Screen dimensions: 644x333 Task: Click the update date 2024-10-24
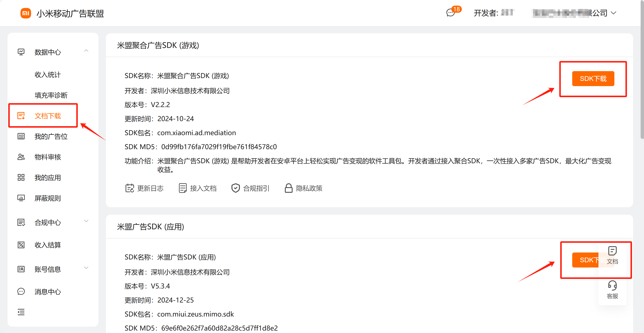(175, 119)
